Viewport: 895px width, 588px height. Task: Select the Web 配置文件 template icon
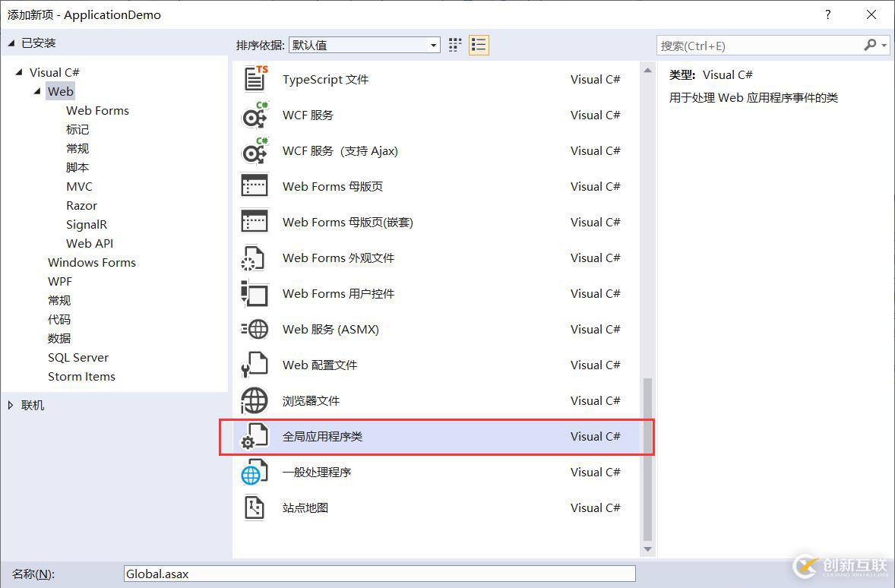coord(254,365)
